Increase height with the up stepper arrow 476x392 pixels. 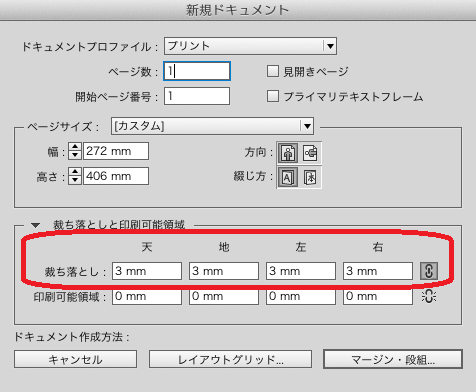click(75, 172)
